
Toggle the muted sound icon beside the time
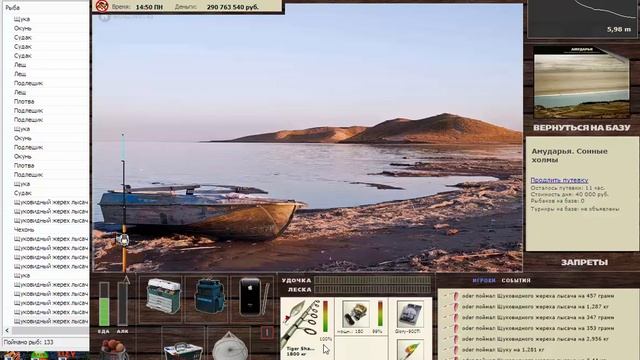[102, 6]
